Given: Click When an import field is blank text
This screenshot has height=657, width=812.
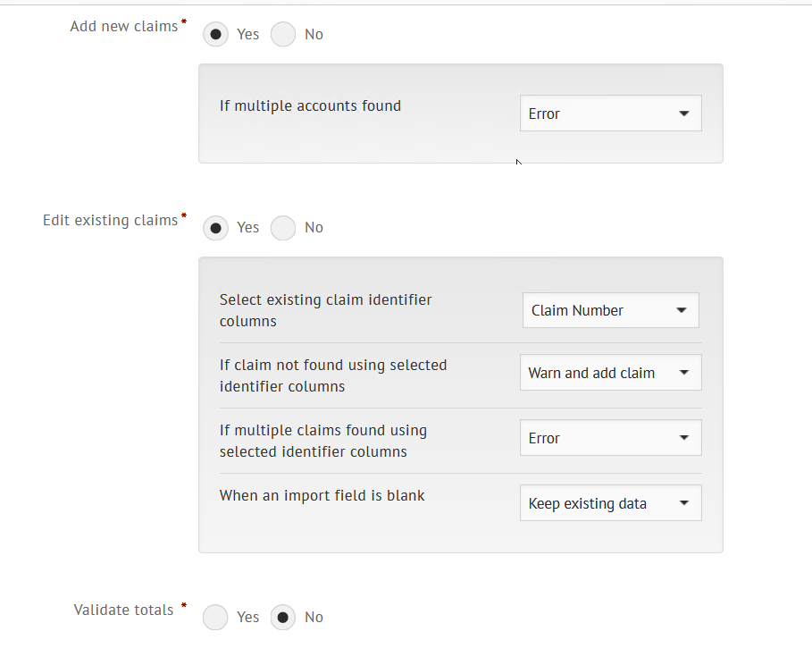Looking at the screenshot, I should tap(322, 495).
